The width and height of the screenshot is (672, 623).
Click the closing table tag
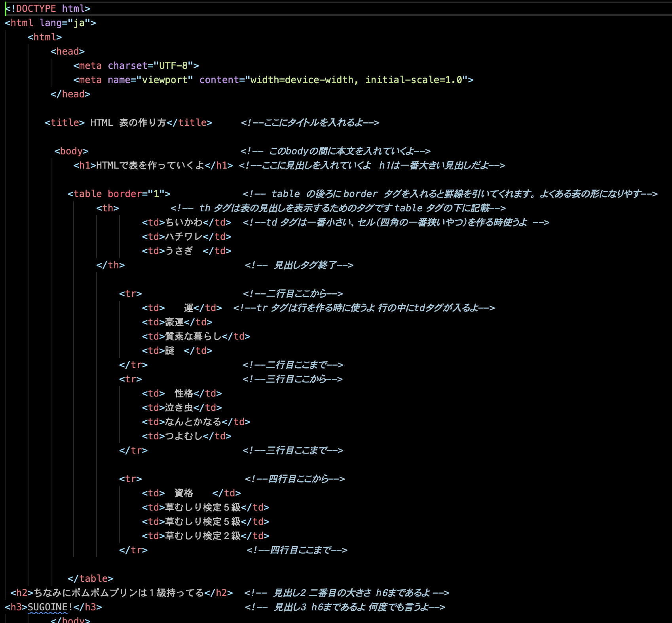pyautogui.click(x=91, y=578)
